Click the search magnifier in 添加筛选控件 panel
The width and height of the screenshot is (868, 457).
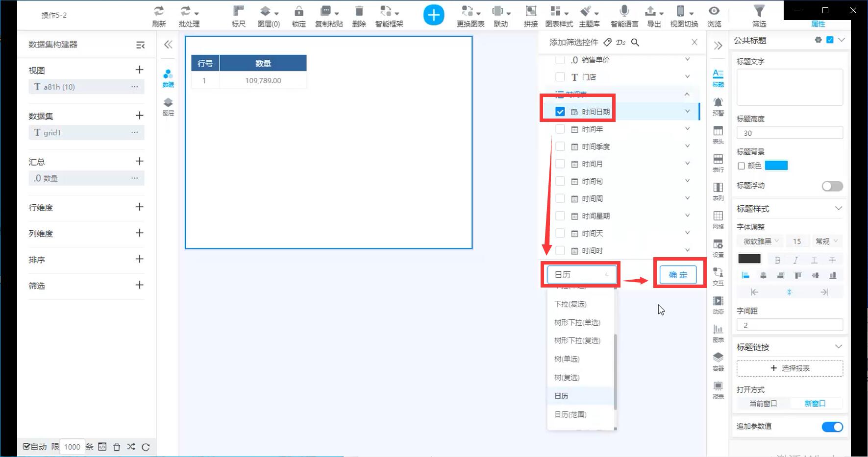[x=635, y=43]
